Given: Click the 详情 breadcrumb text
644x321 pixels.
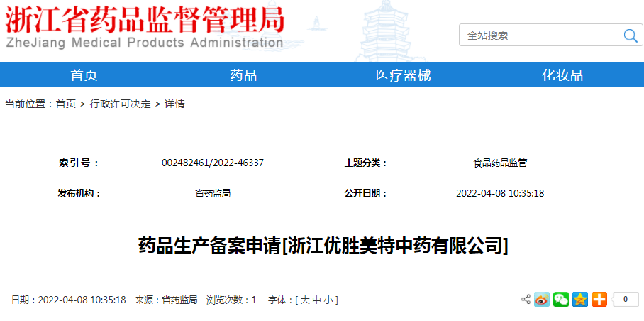Looking at the screenshot, I should coord(174,104).
